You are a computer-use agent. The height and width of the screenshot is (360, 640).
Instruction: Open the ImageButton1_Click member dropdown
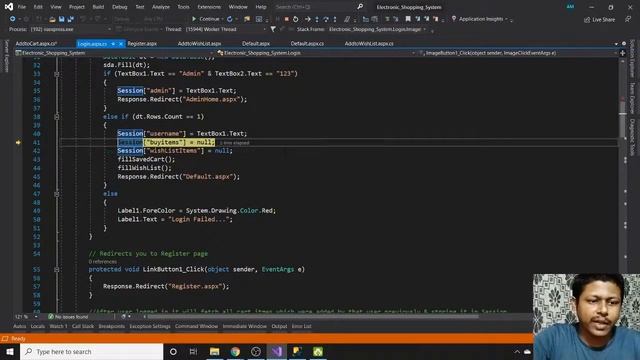[x=616, y=53]
